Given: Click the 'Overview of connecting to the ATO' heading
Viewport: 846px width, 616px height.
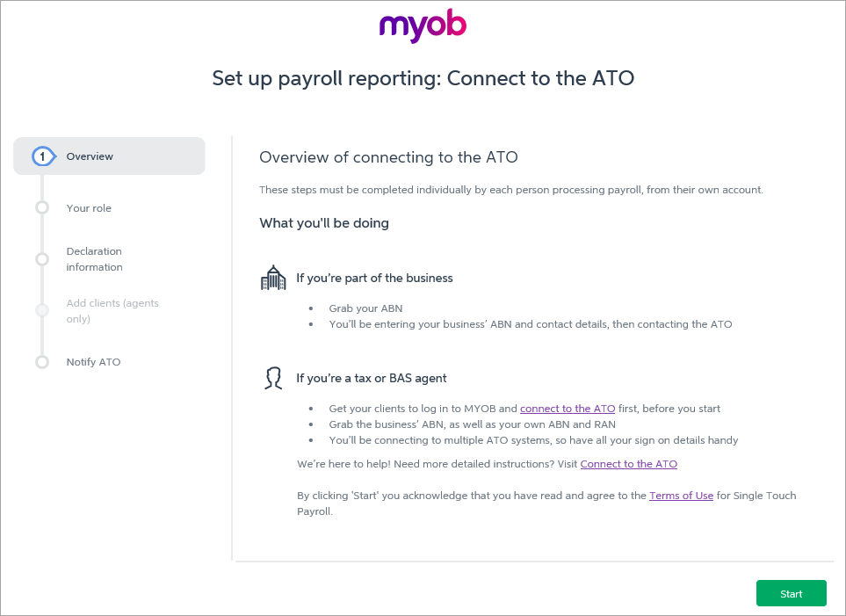Looking at the screenshot, I should (x=388, y=157).
